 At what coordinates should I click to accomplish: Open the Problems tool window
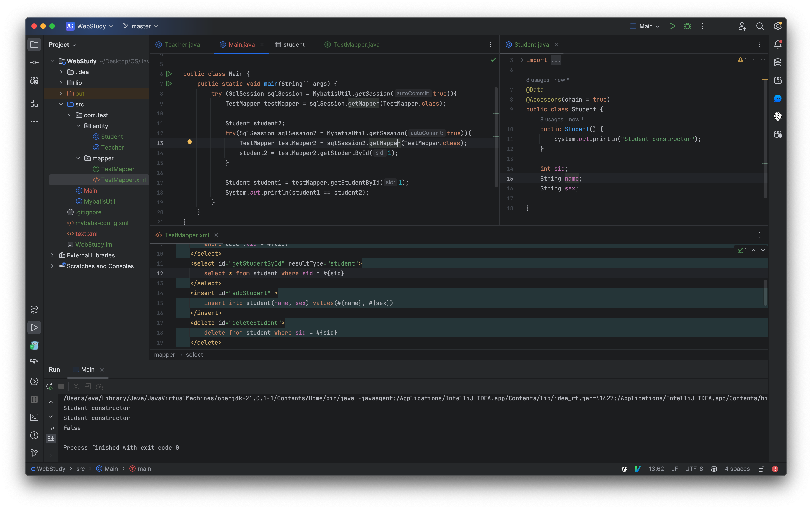(x=34, y=435)
